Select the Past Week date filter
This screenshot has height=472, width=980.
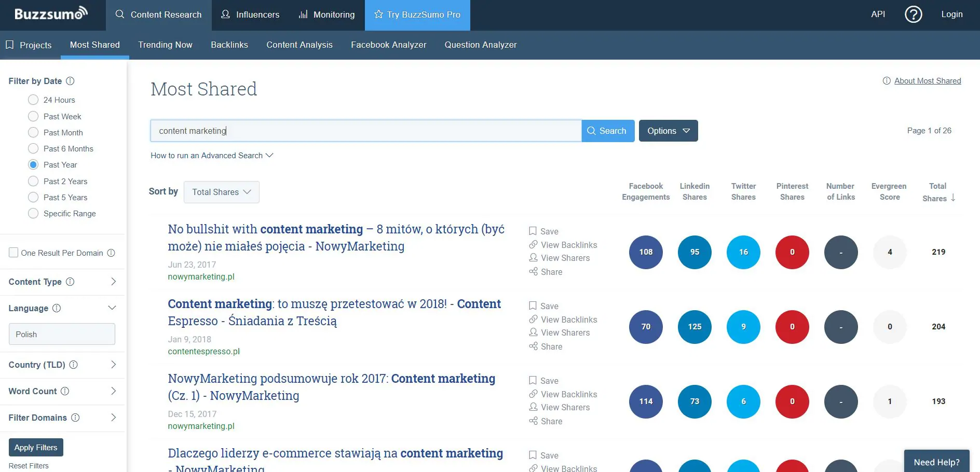pos(33,116)
